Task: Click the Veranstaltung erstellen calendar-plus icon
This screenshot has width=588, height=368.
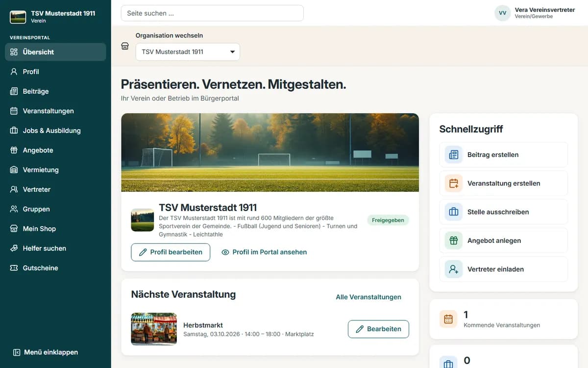Action: (x=454, y=184)
